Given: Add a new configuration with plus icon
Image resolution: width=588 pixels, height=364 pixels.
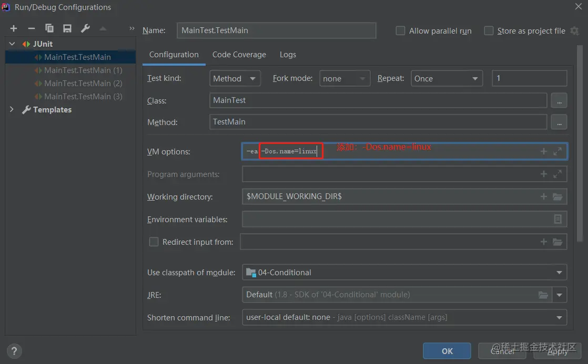Looking at the screenshot, I should click(14, 28).
